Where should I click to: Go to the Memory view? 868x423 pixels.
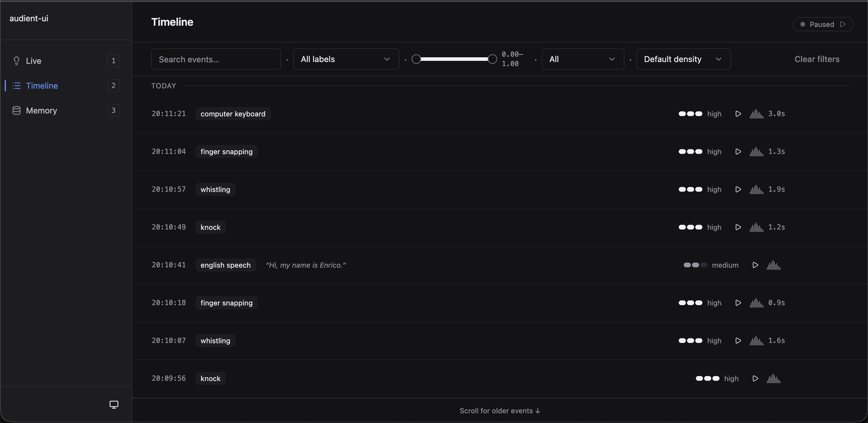[x=66, y=110]
